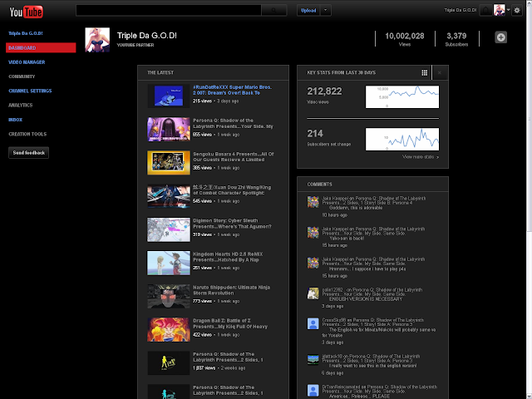
Task: Open the Dashboard sidebar item
Action: (x=41, y=48)
